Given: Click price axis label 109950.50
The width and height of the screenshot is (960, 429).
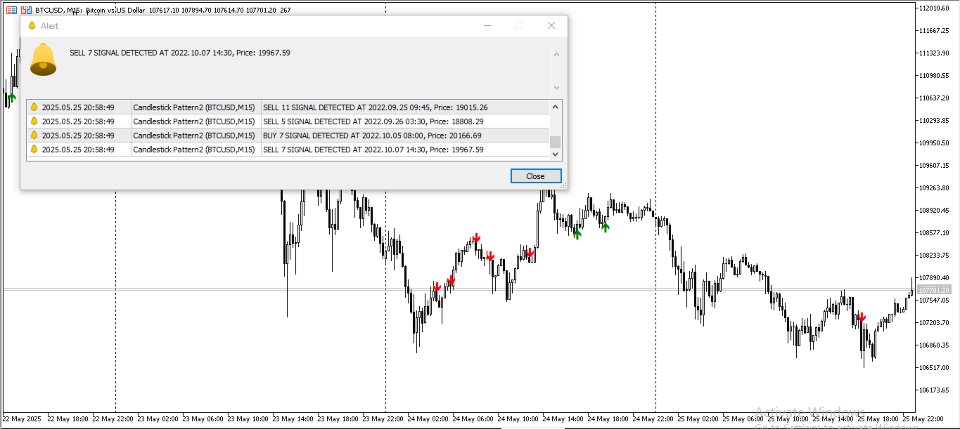Looking at the screenshot, I should (935, 143).
